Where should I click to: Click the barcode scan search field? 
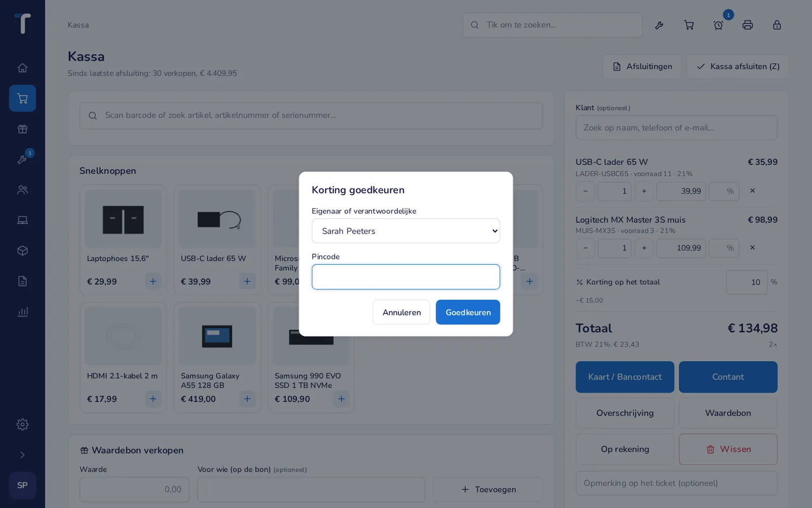[x=311, y=115]
